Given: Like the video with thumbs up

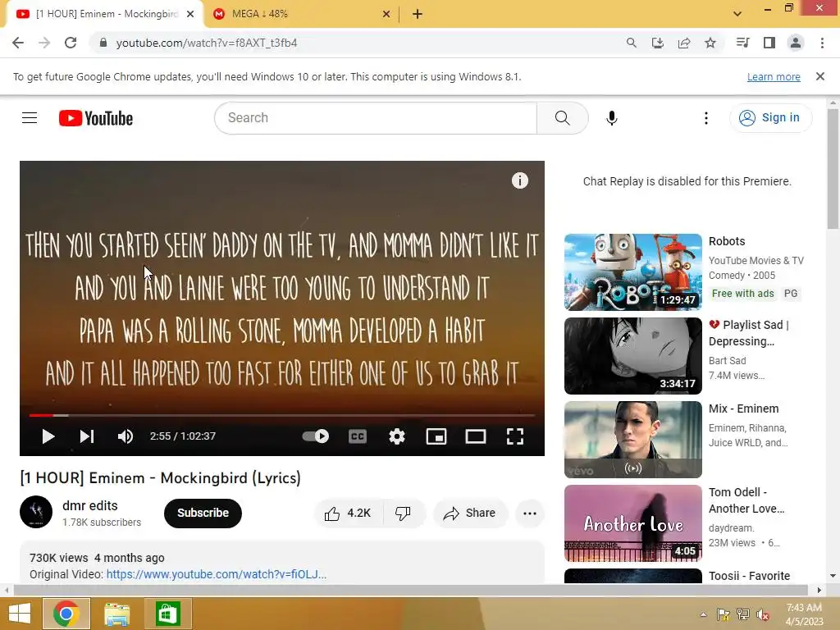Looking at the screenshot, I should click(349, 514).
